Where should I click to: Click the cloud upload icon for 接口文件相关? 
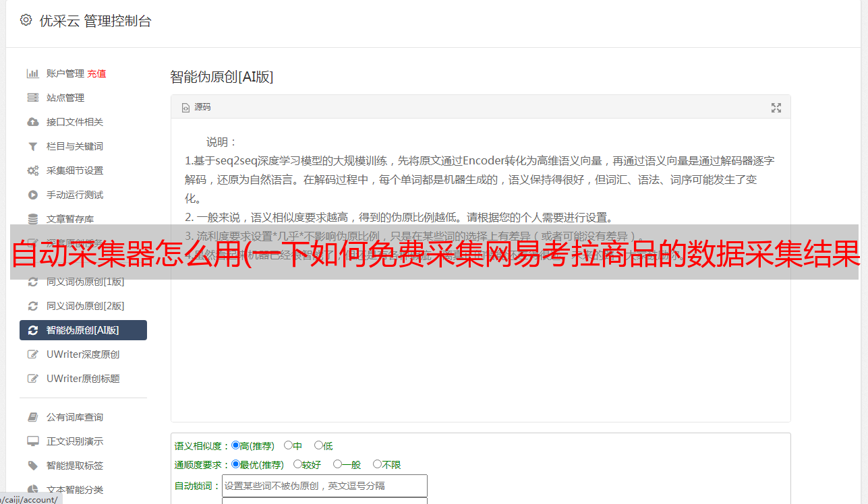coord(32,122)
